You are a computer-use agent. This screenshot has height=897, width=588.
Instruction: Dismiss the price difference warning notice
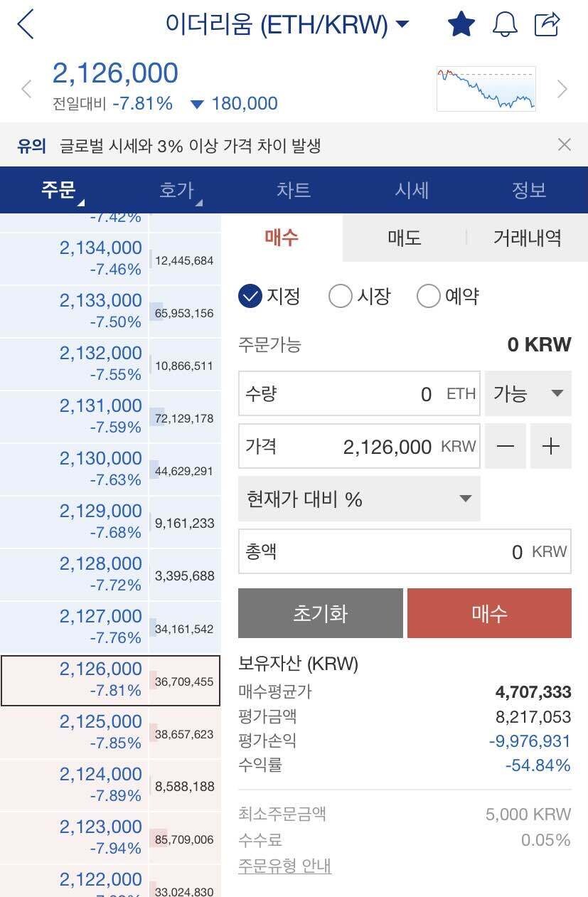click(x=565, y=144)
